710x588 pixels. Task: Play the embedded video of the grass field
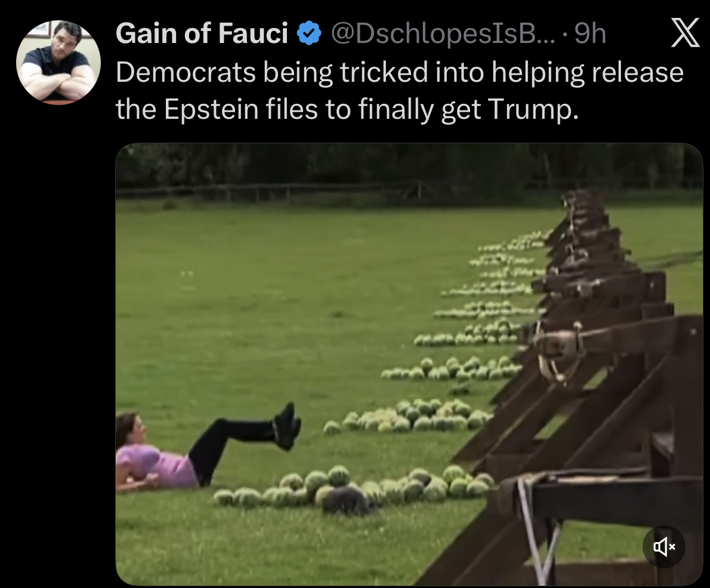coord(409,364)
